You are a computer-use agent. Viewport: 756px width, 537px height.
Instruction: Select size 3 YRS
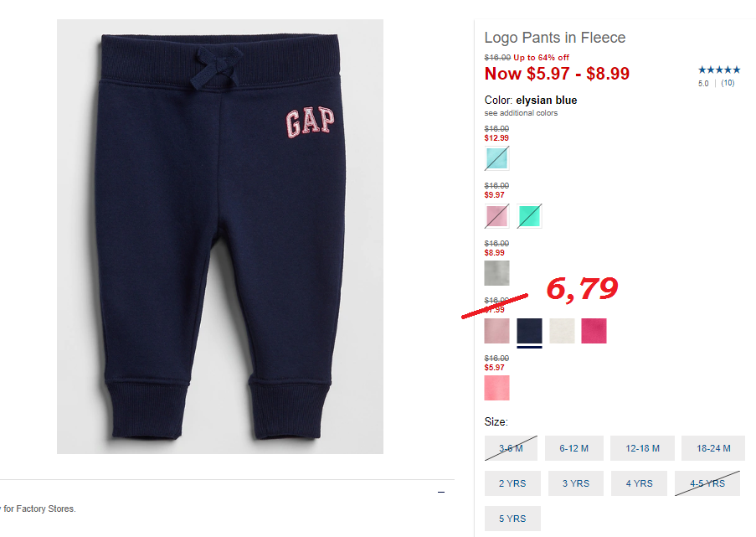576,483
